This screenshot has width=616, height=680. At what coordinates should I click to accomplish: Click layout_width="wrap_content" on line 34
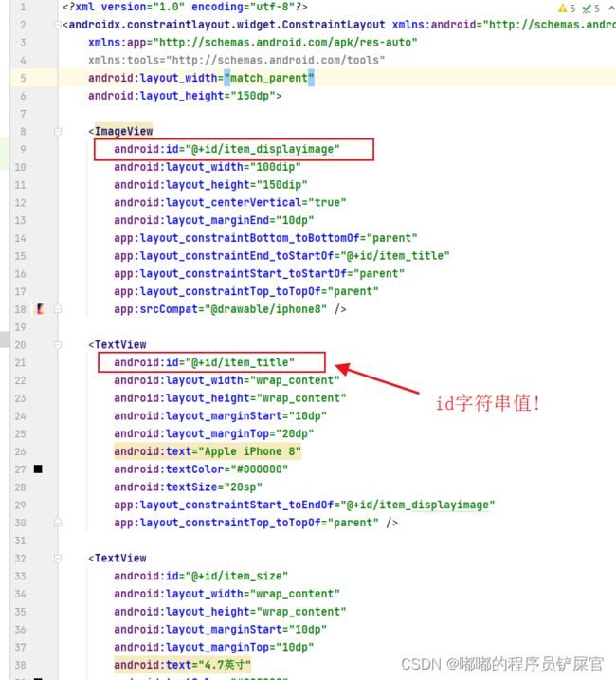click(226, 594)
